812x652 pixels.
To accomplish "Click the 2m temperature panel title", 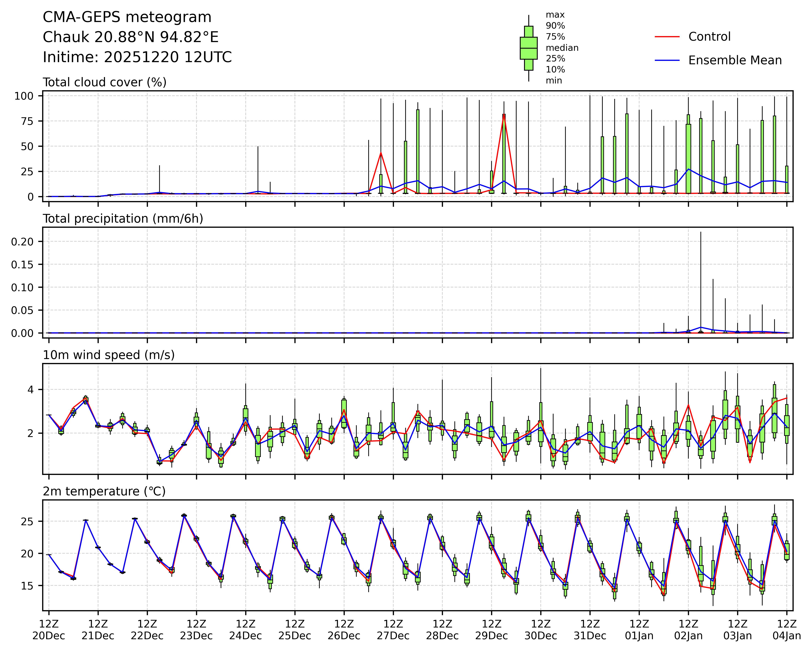I will (104, 491).
